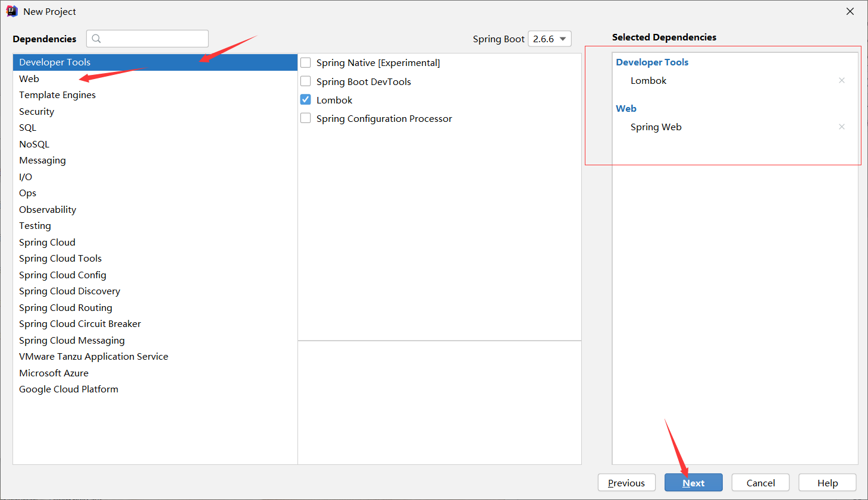
Task: Click Lombok in Selected Dependencies list
Action: [648, 80]
